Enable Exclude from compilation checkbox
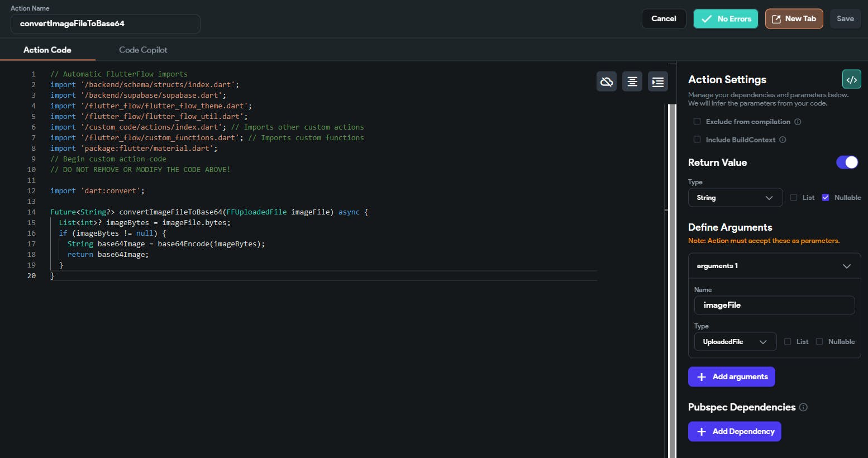This screenshot has height=458, width=868. point(697,122)
